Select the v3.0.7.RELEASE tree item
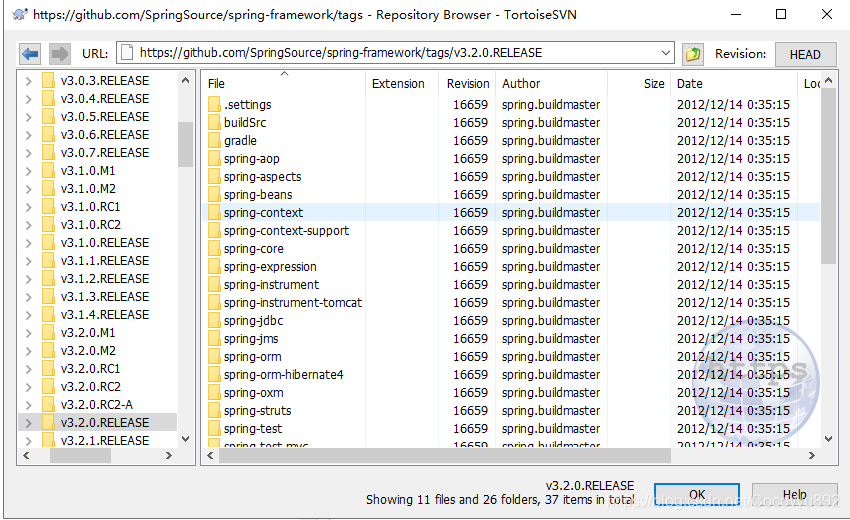The width and height of the screenshot is (850, 520). point(105,152)
